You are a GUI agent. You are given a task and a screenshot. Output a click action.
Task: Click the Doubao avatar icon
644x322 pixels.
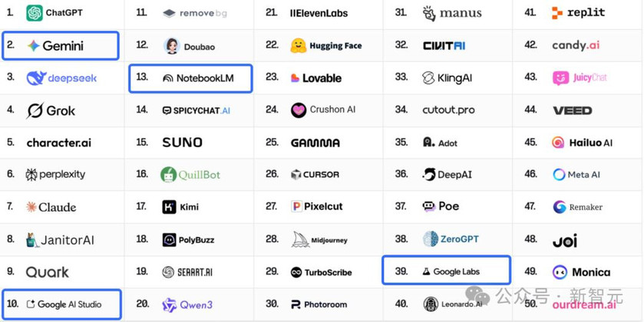coord(172,46)
